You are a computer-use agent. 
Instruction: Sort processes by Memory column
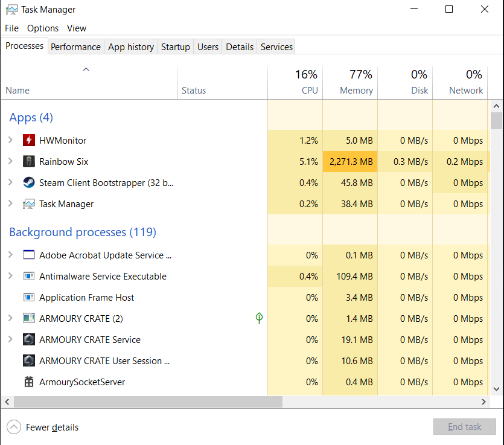tap(350, 83)
